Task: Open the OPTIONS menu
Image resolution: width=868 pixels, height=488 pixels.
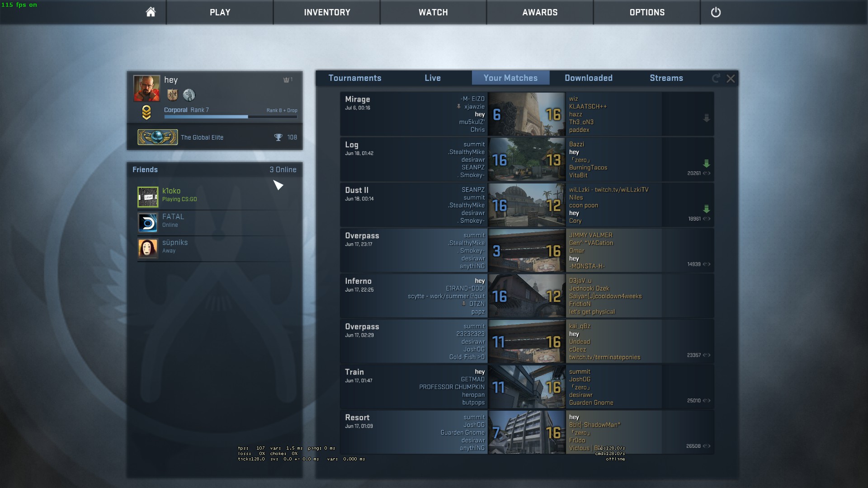Action: point(647,12)
